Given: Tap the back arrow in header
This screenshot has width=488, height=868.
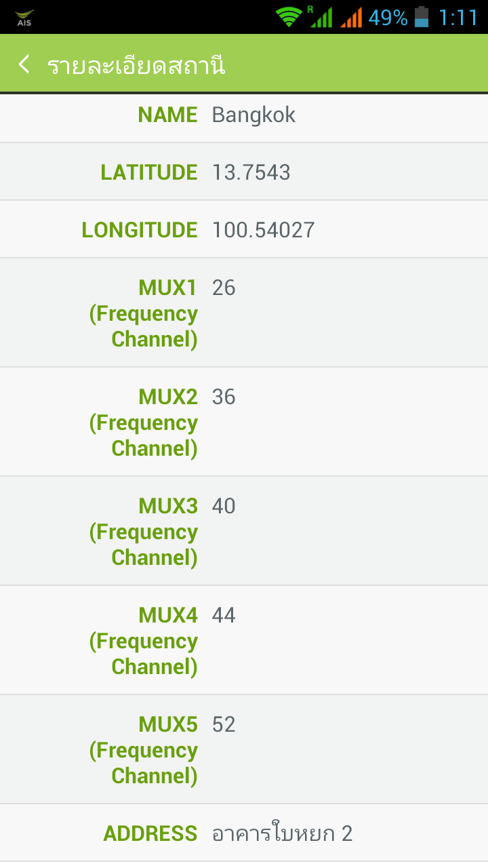Looking at the screenshot, I should tap(24, 64).
